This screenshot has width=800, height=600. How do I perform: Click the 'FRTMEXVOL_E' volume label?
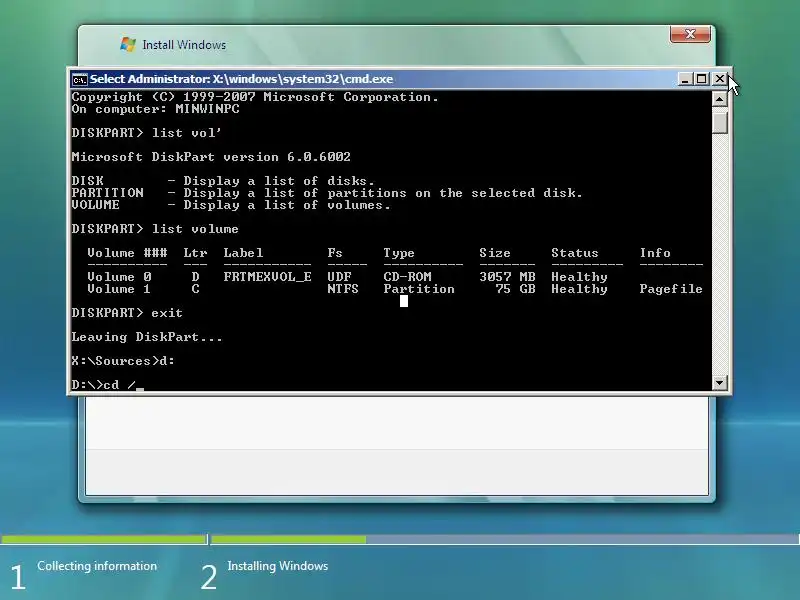tap(267, 277)
